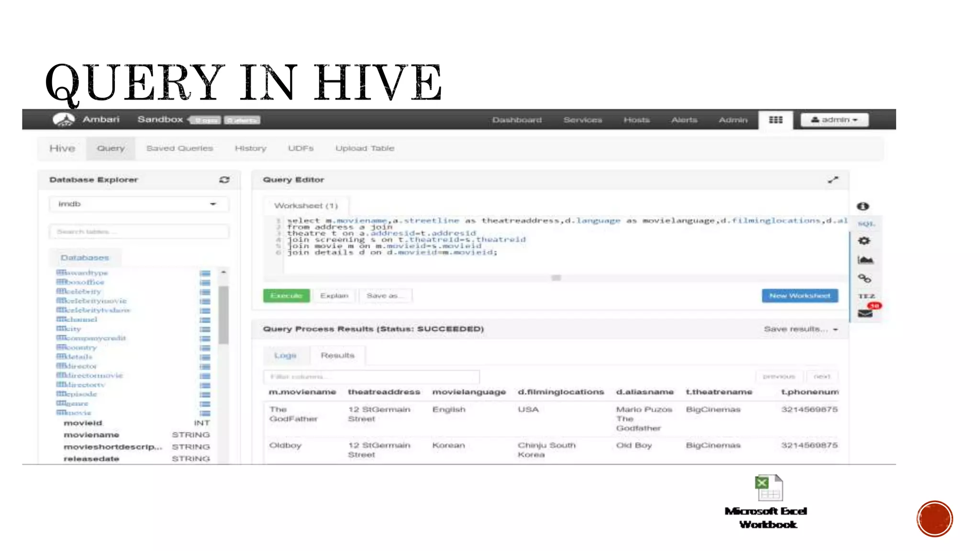This screenshot has width=980, height=551.
Task: Open notifications envelope icon
Action: click(x=865, y=314)
